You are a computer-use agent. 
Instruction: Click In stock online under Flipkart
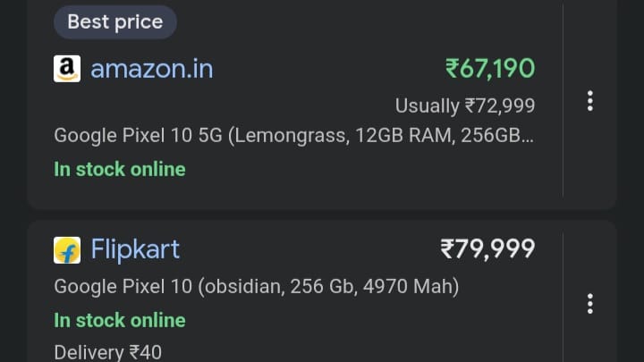[x=120, y=320]
